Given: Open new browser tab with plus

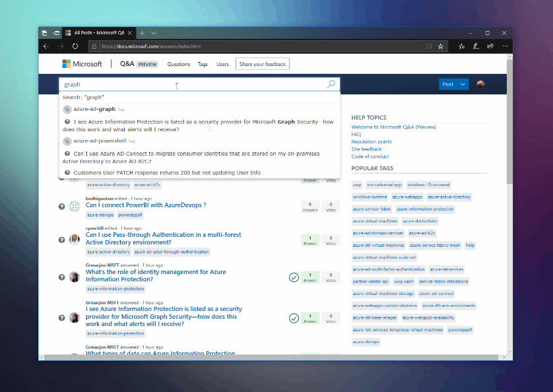Looking at the screenshot, I should click(142, 33).
